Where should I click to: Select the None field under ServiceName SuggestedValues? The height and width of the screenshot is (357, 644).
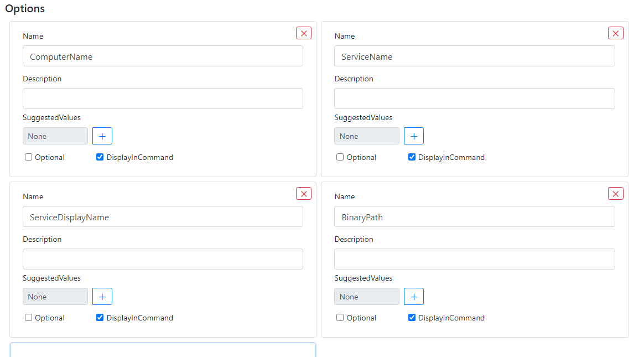coord(366,136)
